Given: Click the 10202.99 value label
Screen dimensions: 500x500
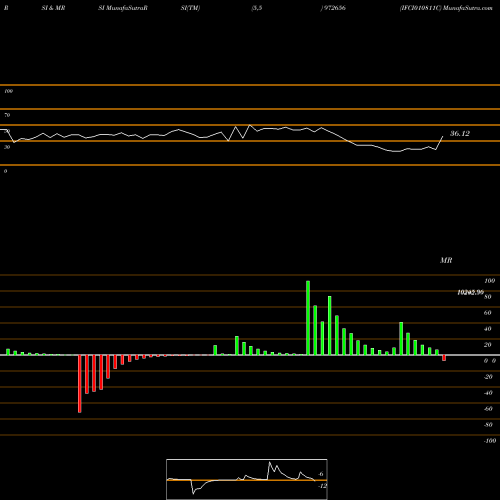Looking at the screenshot, I should click(x=470, y=292).
